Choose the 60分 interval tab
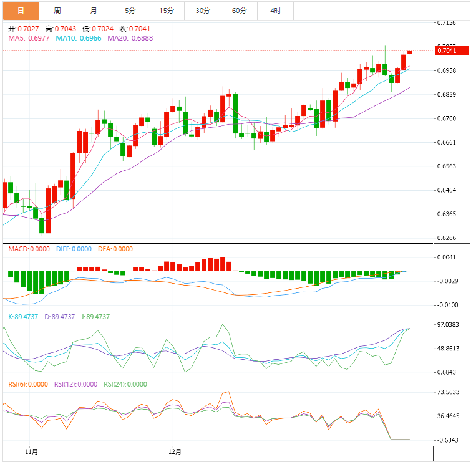The image size is (476, 467). tap(239, 11)
